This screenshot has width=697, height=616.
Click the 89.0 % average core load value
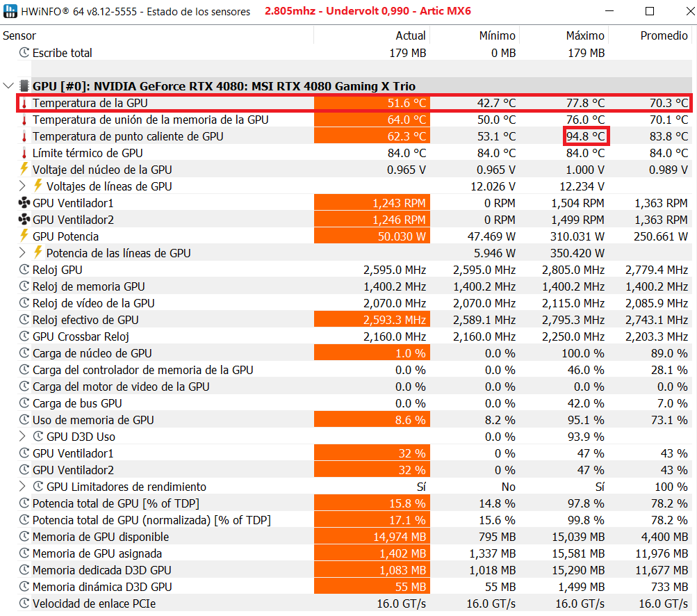pos(668,354)
